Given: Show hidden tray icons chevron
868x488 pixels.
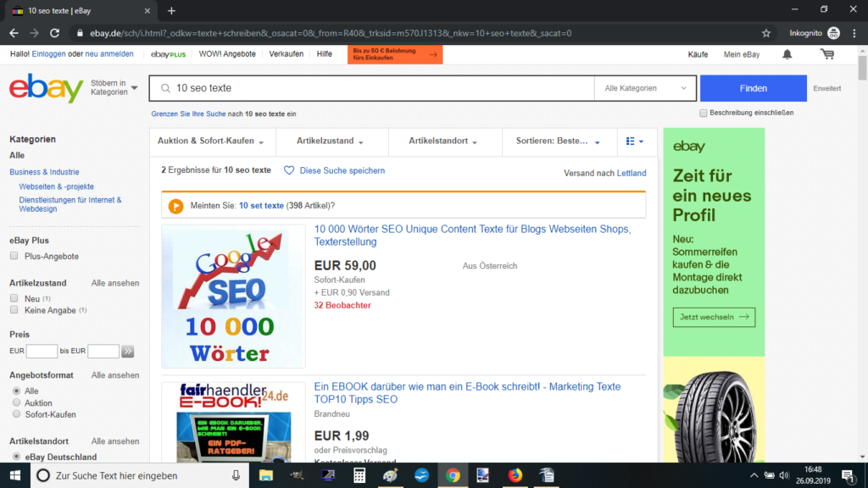Looking at the screenshot, I should tap(754, 475).
